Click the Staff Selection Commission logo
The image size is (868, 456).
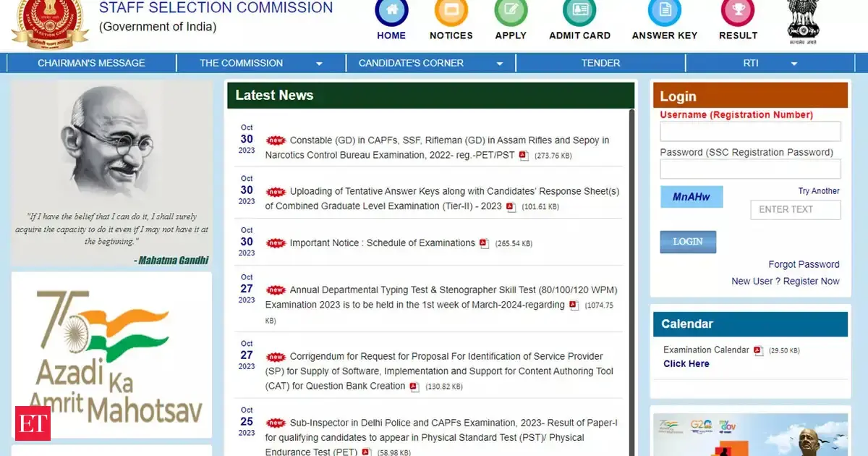click(x=48, y=23)
